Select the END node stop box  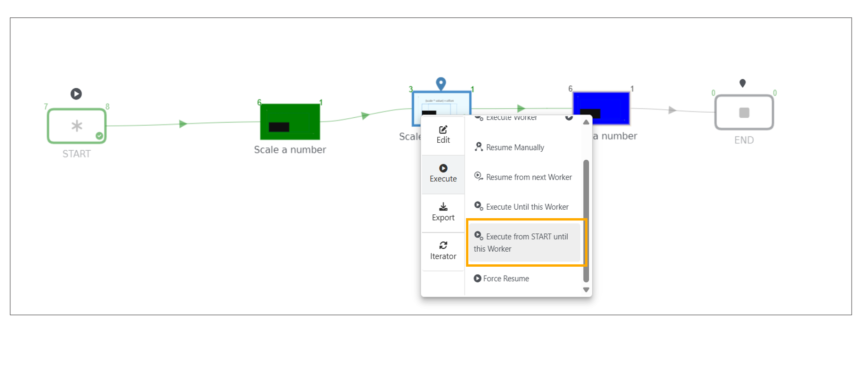point(744,113)
